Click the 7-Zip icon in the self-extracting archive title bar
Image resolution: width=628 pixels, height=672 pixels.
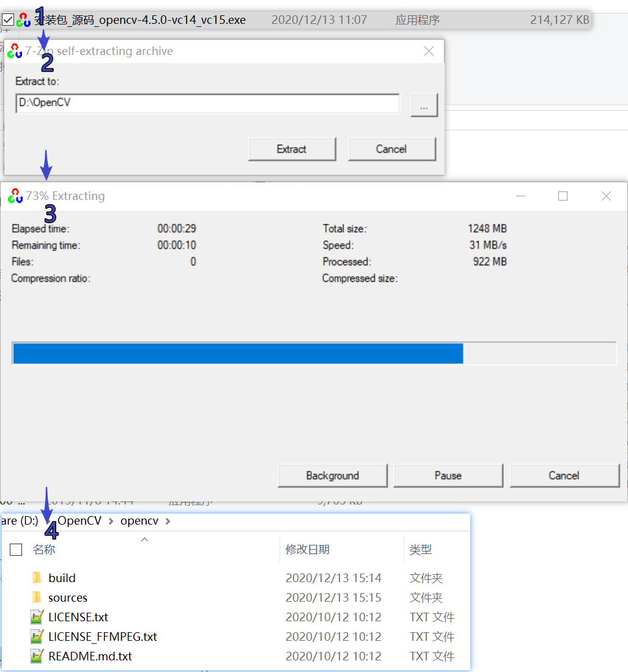[x=15, y=51]
